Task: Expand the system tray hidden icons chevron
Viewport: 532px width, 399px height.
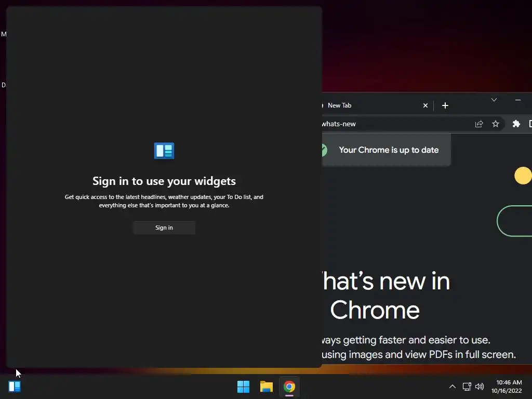Action: [x=453, y=387]
